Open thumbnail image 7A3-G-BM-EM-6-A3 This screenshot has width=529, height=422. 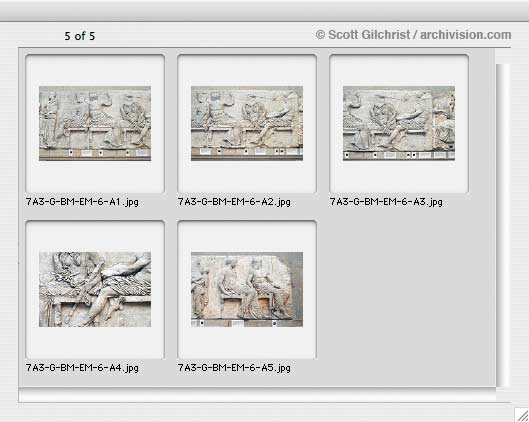click(x=399, y=123)
